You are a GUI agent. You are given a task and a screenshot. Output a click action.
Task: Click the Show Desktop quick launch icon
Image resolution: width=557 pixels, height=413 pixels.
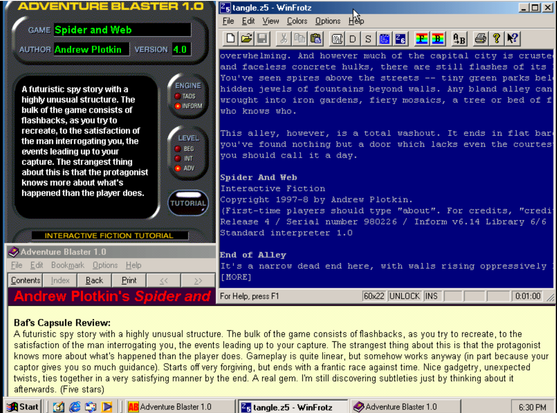click(59, 407)
